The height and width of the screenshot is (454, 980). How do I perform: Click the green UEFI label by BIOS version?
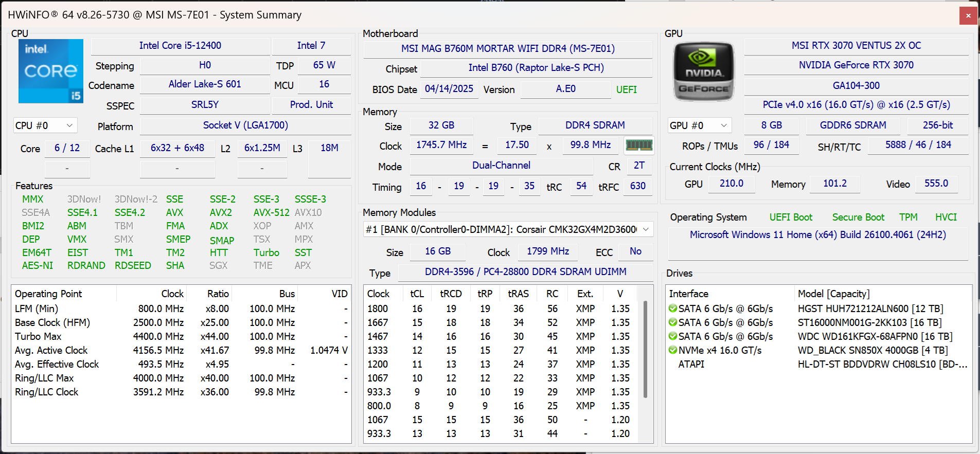tap(626, 89)
